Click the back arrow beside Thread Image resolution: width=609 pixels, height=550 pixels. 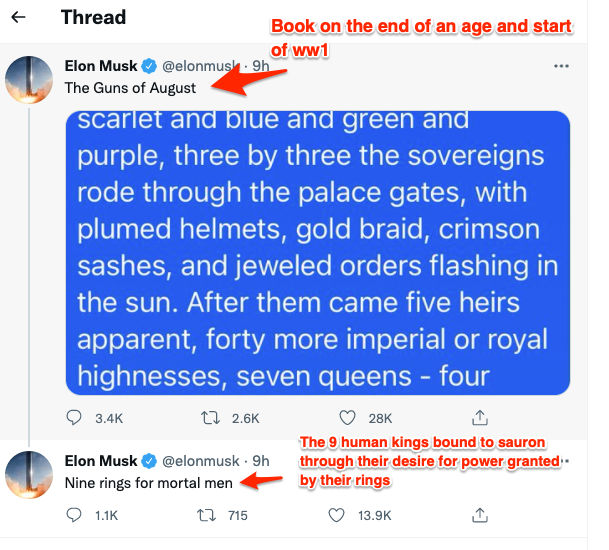[18, 18]
